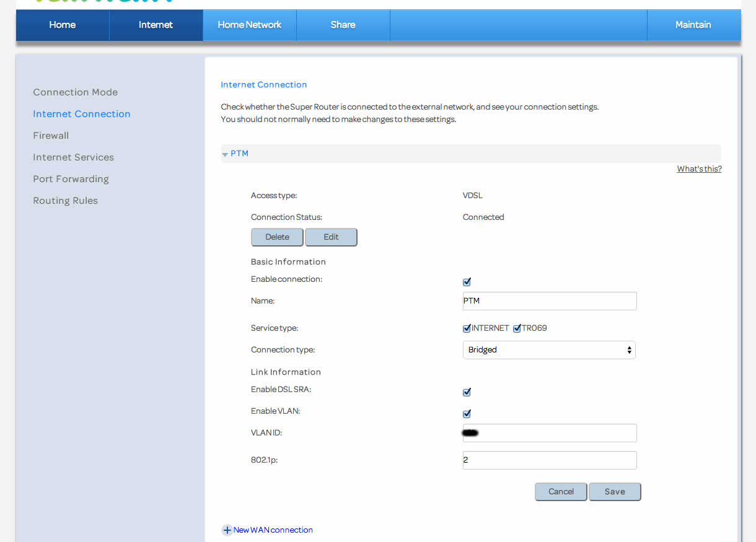756x542 pixels.
Task: Open the Home tab
Action: pos(63,25)
